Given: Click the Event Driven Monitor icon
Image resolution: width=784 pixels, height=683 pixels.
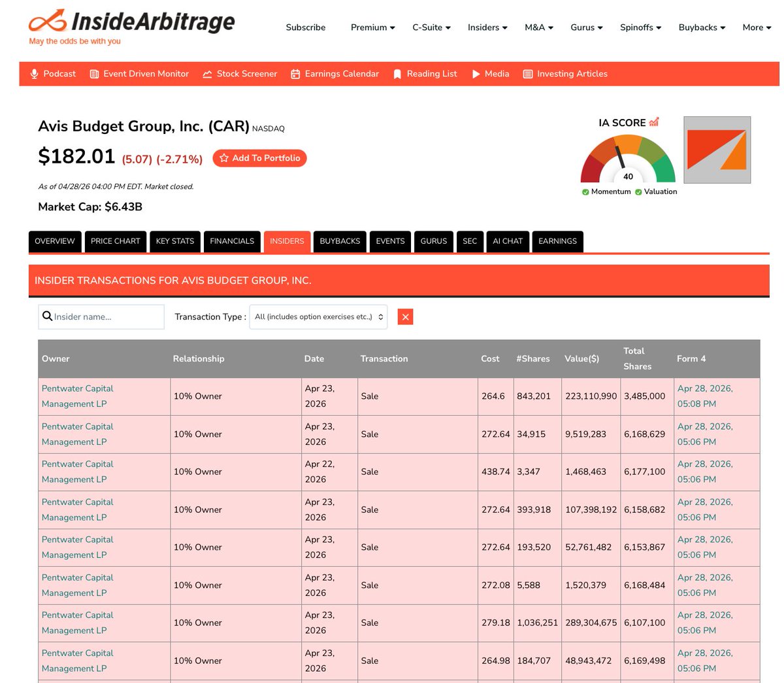Looking at the screenshot, I should point(94,74).
